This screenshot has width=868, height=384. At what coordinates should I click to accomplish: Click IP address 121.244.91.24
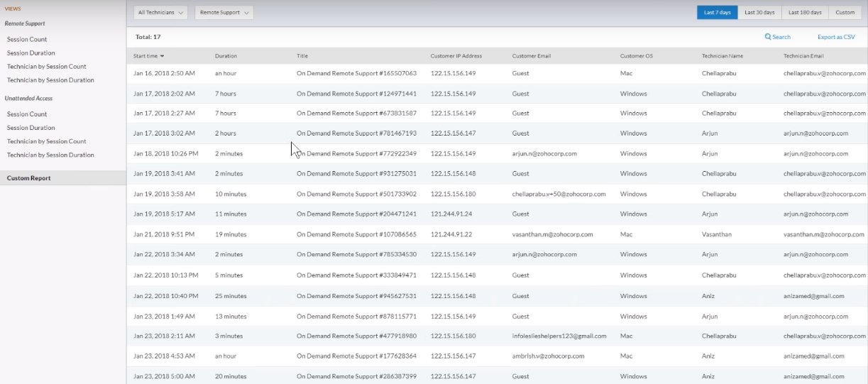point(451,214)
